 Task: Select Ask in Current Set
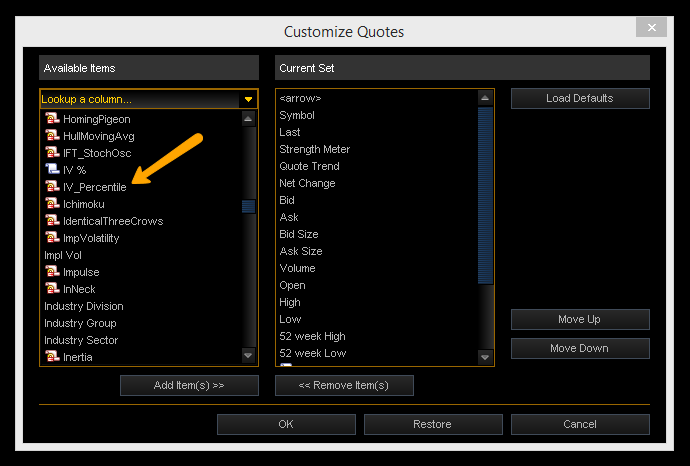point(289,217)
